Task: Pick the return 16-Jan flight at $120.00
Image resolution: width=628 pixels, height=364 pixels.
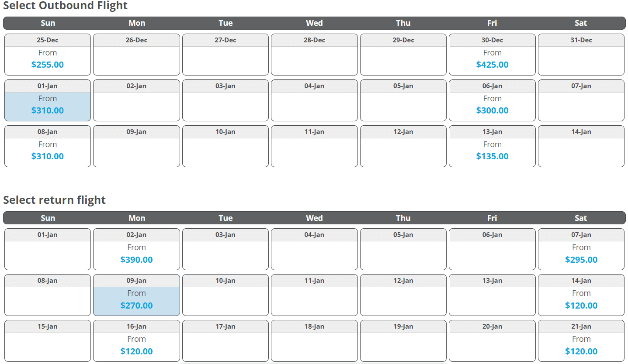Action: tap(136, 346)
